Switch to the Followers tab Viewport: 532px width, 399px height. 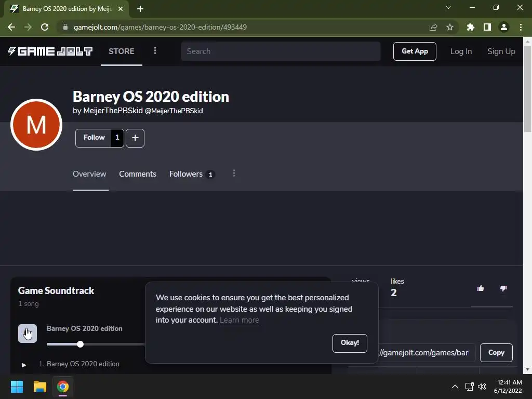click(192, 174)
